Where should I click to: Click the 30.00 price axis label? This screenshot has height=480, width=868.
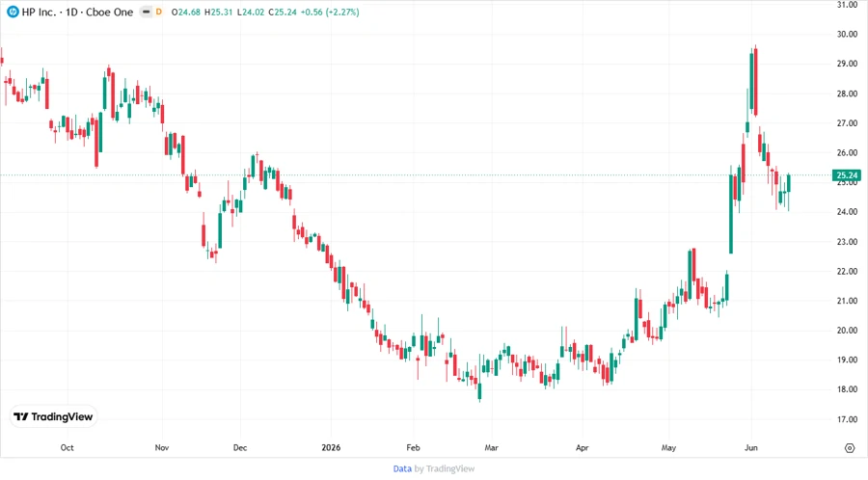coord(847,35)
